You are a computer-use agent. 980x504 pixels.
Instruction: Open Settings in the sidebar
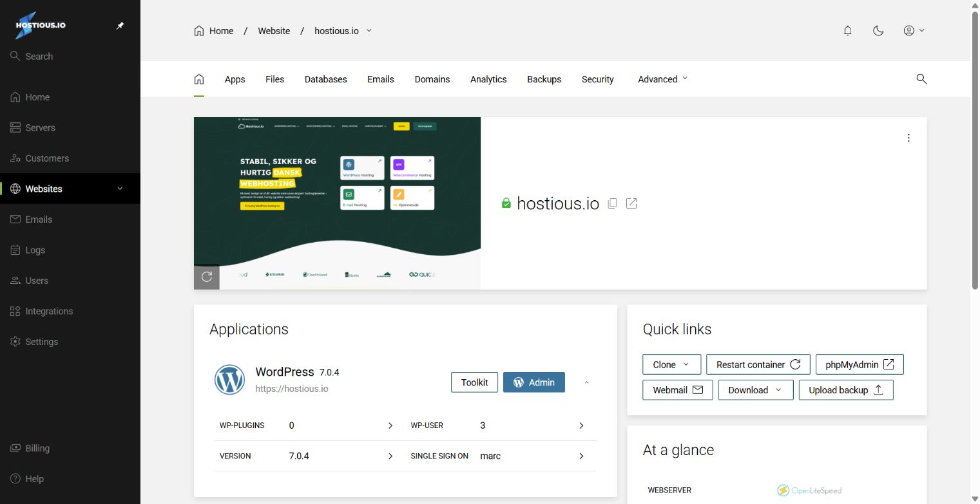point(70,342)
